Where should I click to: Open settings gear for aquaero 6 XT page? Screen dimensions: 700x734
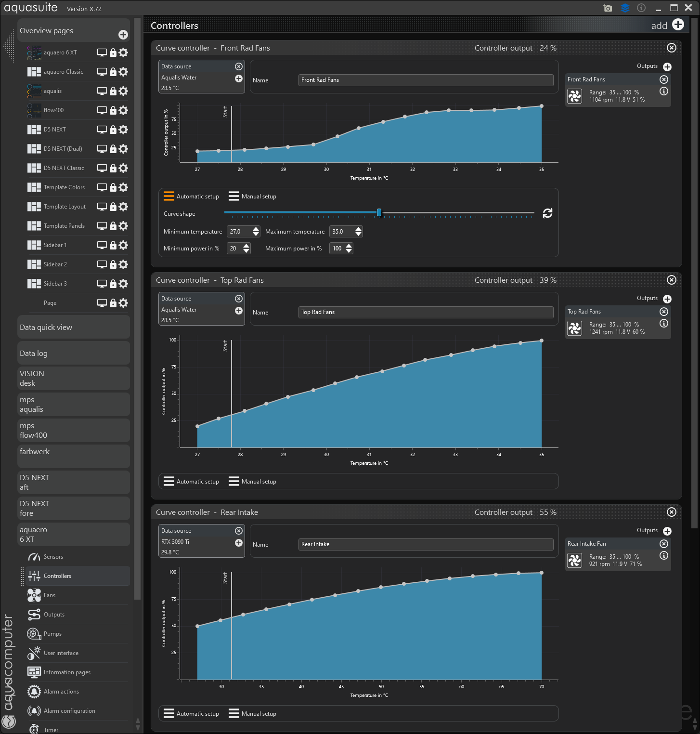pyautogui.click(x=124, y=52)
